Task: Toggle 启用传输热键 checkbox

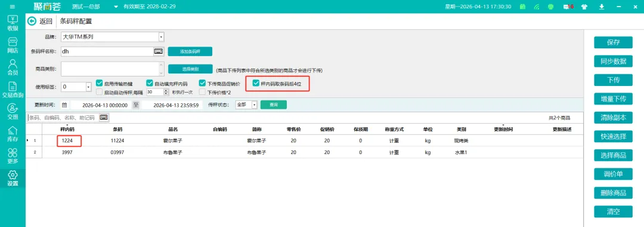Action: tap(99, 83)
